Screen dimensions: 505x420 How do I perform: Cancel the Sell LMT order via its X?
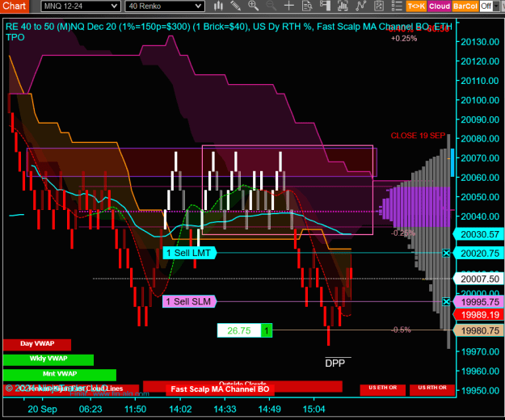click(x=446, y=254)
